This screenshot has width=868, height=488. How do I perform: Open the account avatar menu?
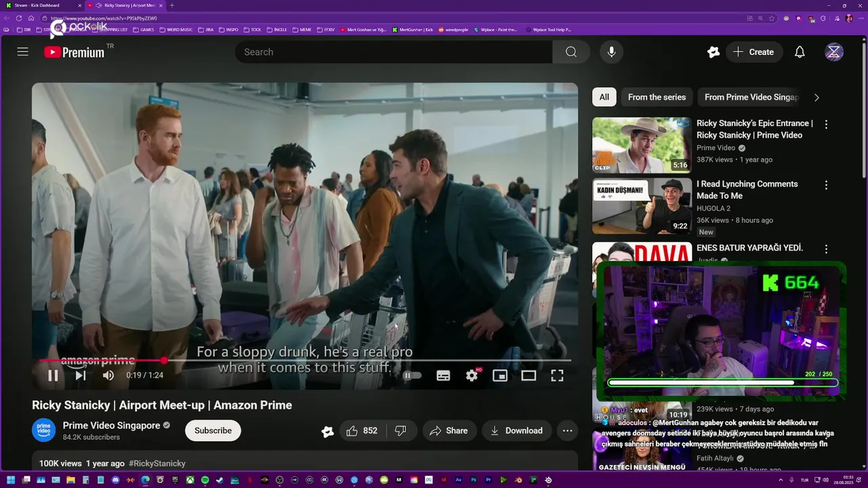click(x=834, y=52)
